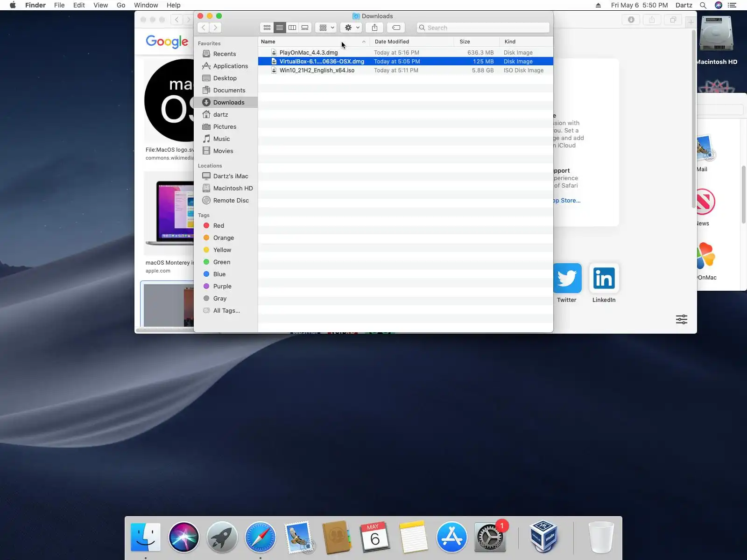Sort files by Size column
747x560 pixels.
coord(477,42)
